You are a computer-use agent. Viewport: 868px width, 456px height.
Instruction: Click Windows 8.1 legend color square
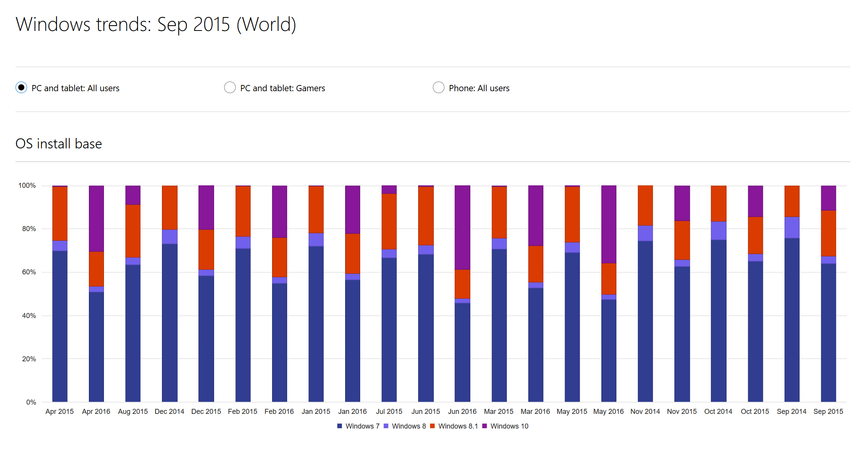click(x=432, y=426)
